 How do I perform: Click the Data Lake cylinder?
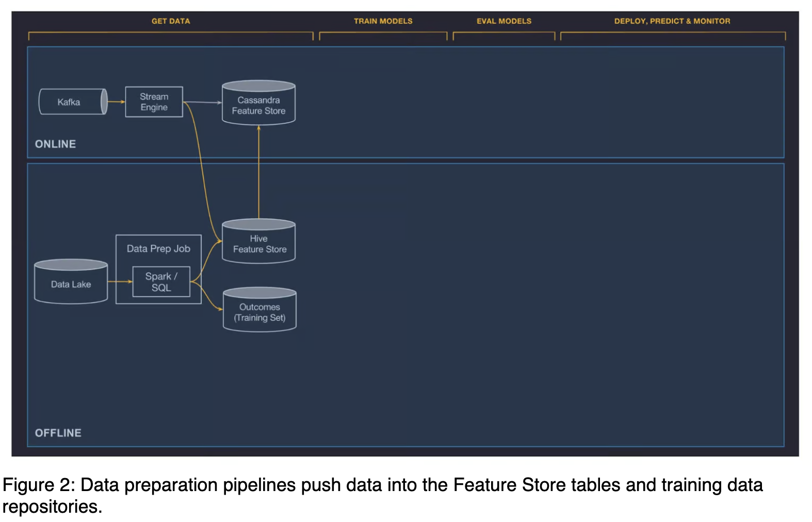point(71,282)
